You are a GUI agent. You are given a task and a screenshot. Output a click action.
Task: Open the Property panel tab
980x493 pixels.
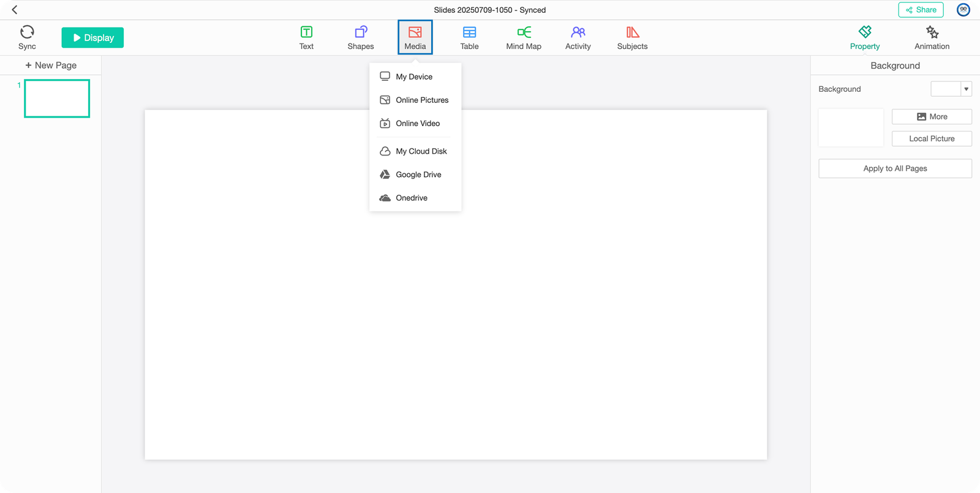(x=864, y=38)
